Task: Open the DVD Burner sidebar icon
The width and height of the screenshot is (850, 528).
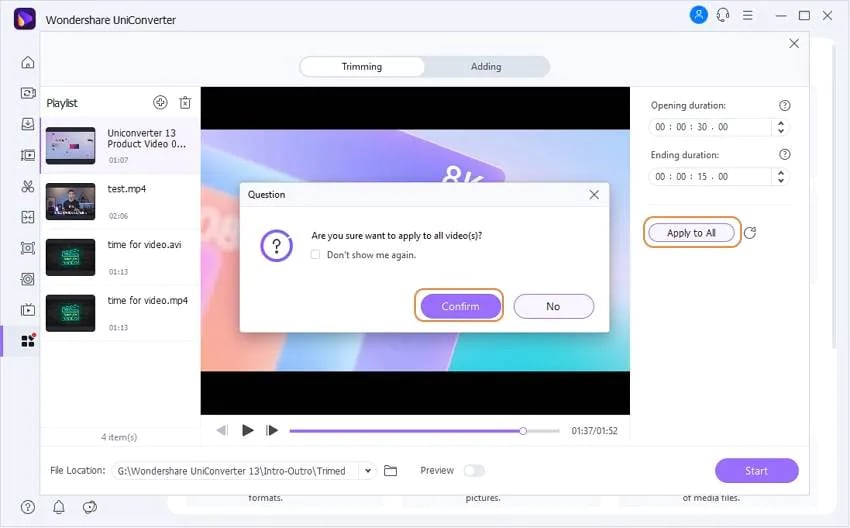Action: pos(28,279)
